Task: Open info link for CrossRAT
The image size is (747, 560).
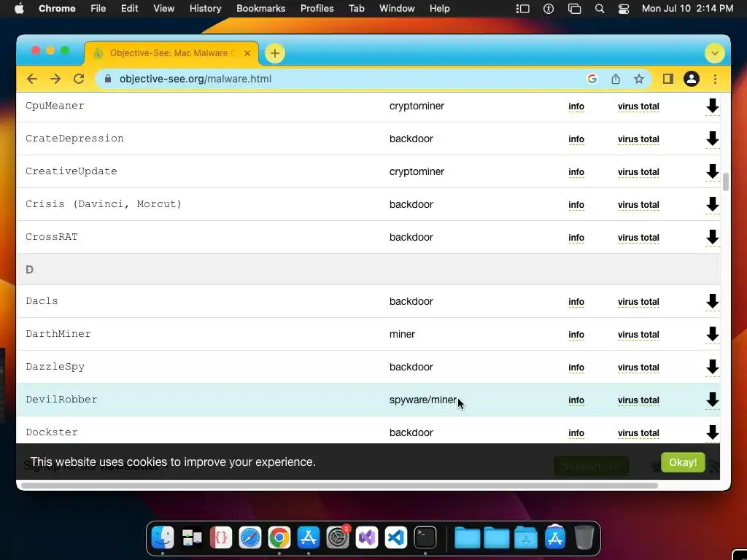Action: coord(576,238)
